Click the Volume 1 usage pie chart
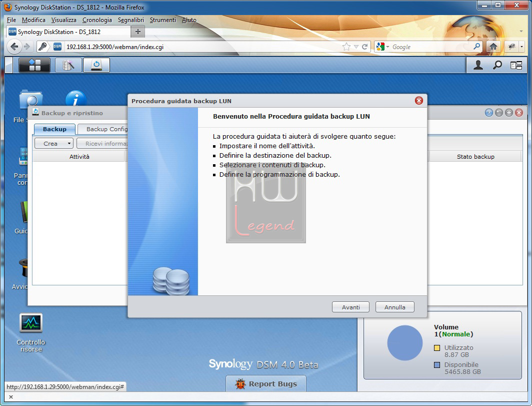 click(405, 343)
